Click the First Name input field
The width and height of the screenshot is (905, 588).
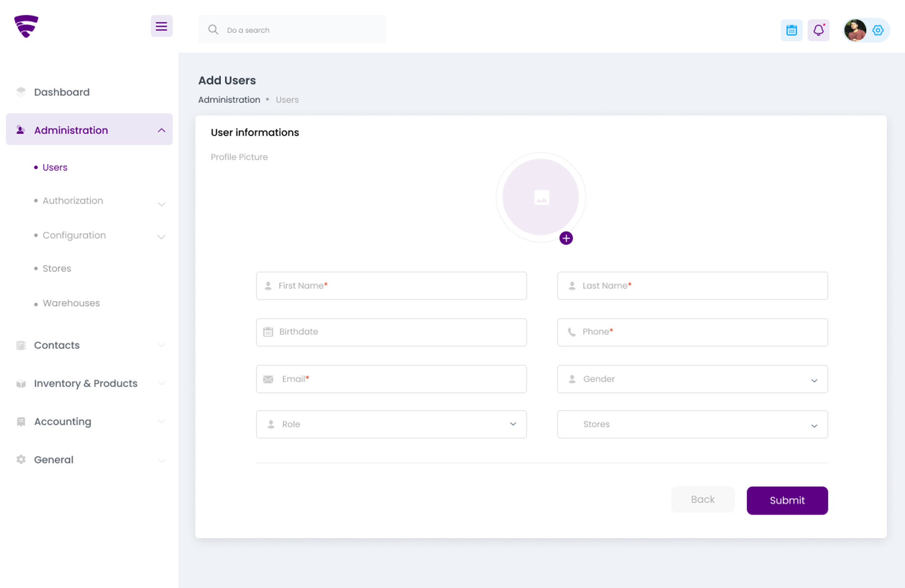pyautogui.click(x=391, y=286)
